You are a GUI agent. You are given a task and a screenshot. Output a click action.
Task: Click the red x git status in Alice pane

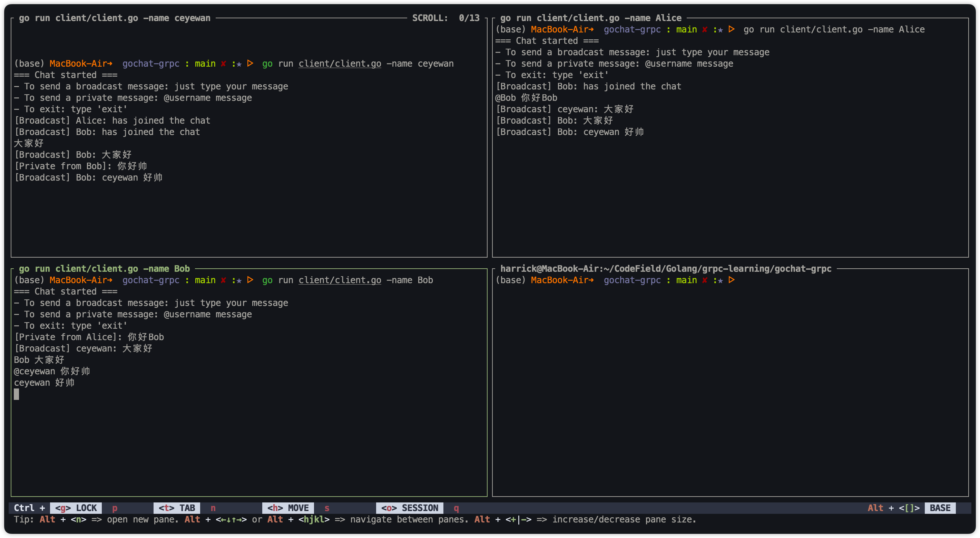click(705, 29)
